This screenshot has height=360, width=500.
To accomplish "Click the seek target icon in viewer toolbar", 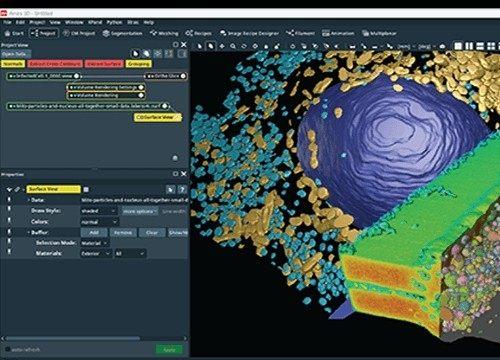I will (x=255, y=46).
